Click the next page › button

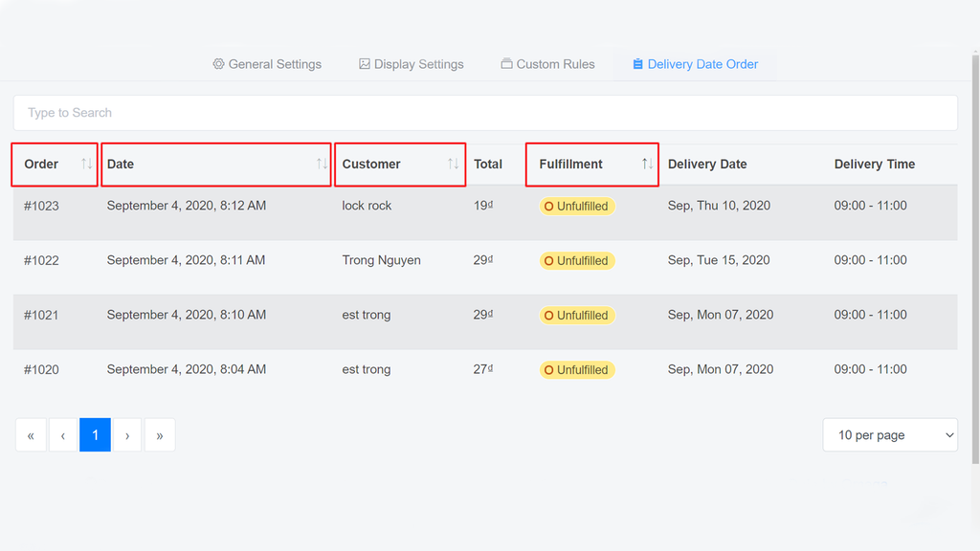127,435
